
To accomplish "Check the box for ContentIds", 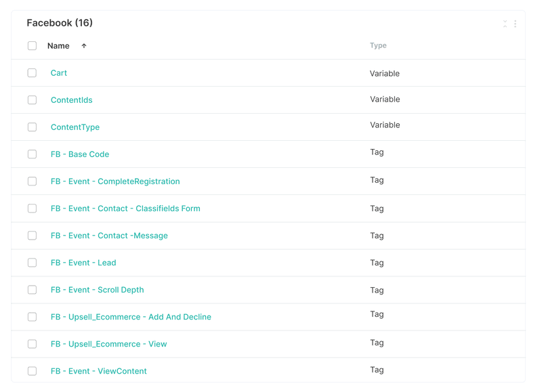I will (x=32, y=100).
